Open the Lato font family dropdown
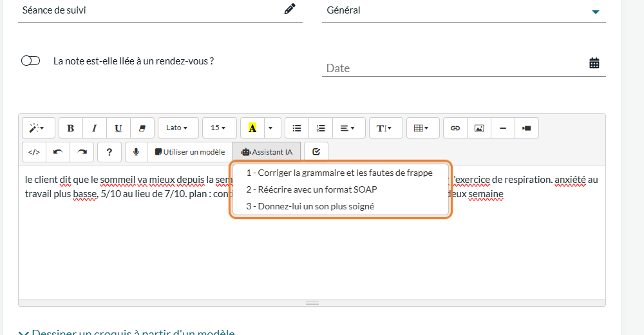644x335 pixels. pos(178,128)
